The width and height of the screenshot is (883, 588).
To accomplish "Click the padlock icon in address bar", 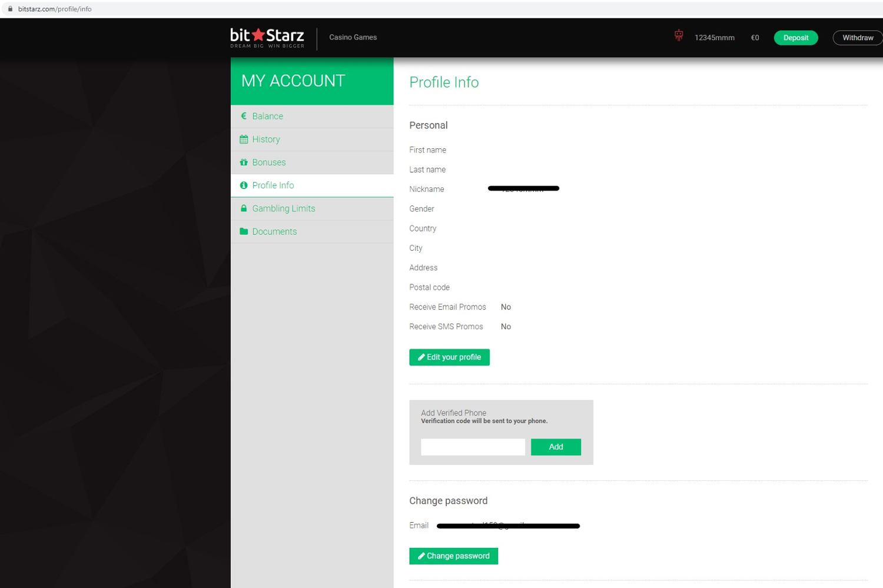I will [10, 9].
